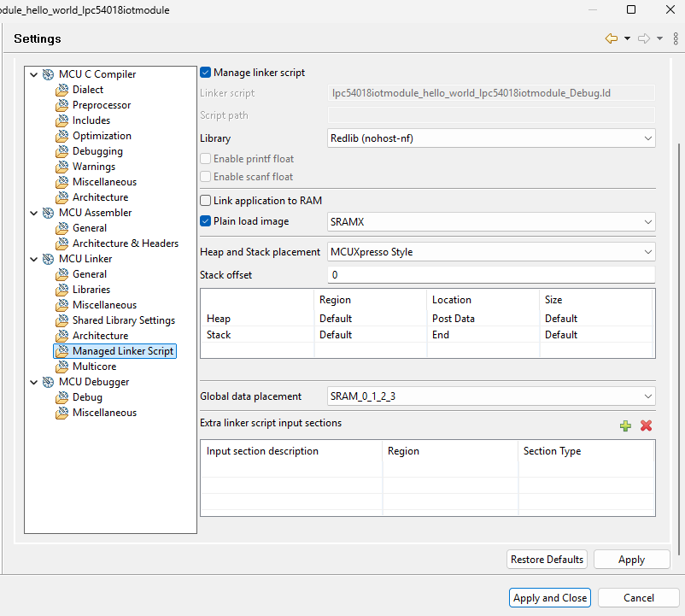The width and height of the screenshot is (685, 616).
Task: Collapse the MCU Assembler tree node
Action: pos(34,213)
